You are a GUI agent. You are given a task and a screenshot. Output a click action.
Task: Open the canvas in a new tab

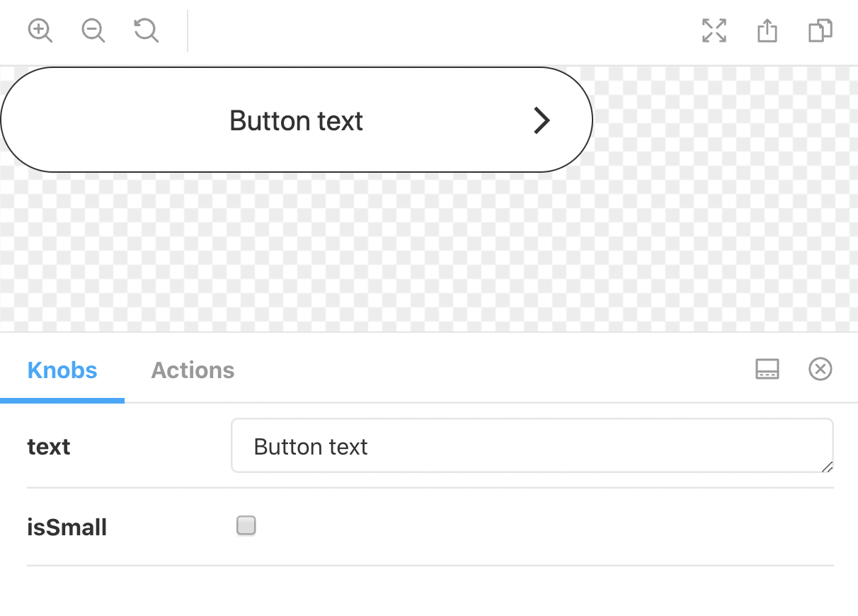click(x=767, y=31)
